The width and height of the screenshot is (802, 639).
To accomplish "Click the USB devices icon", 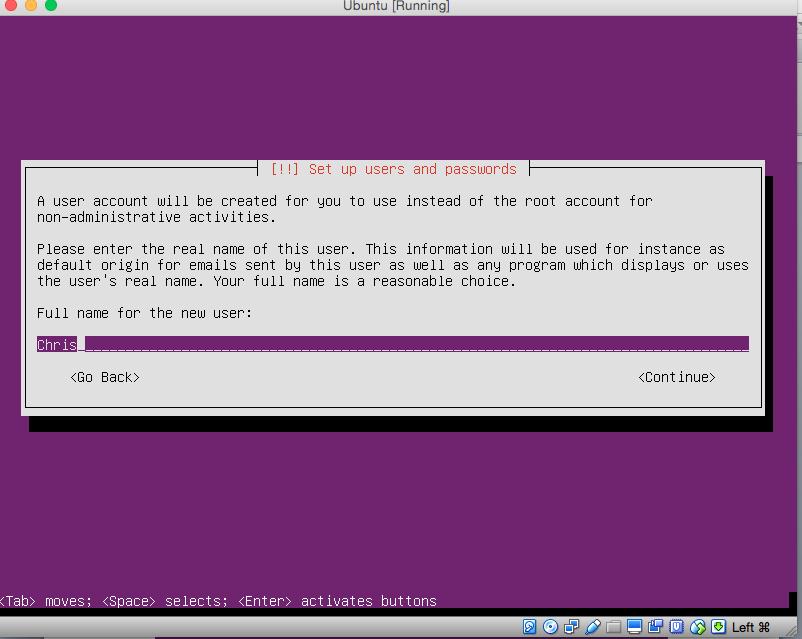I will pos(592,626).
